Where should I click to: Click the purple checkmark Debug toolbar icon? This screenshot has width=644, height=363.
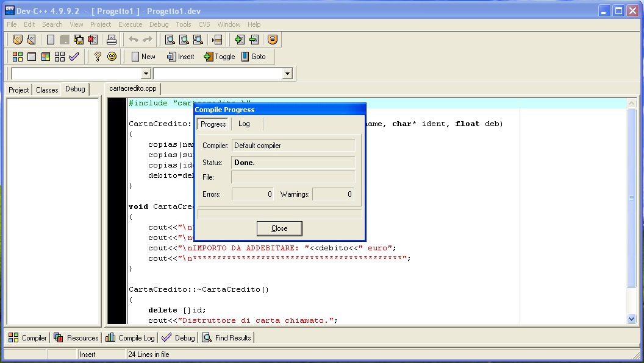[74, 57]
